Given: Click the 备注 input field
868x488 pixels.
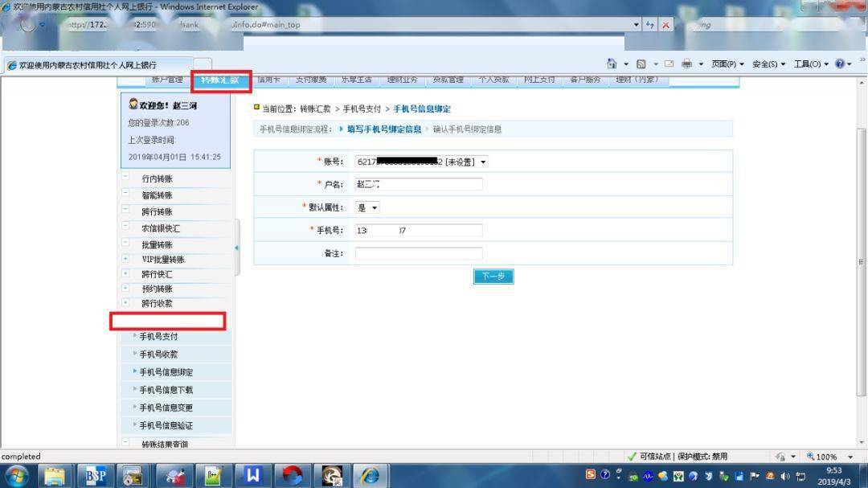Looking at the screenshot, I should point(419,253).
